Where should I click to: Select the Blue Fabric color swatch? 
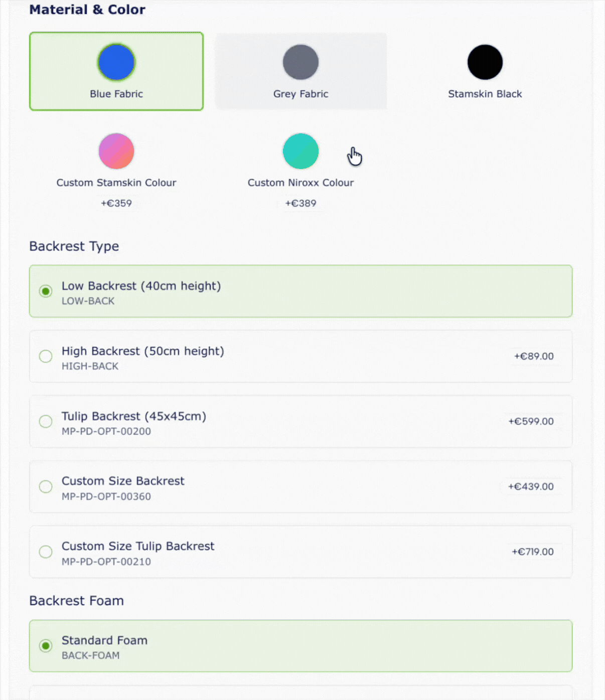(x=116, y=62)
